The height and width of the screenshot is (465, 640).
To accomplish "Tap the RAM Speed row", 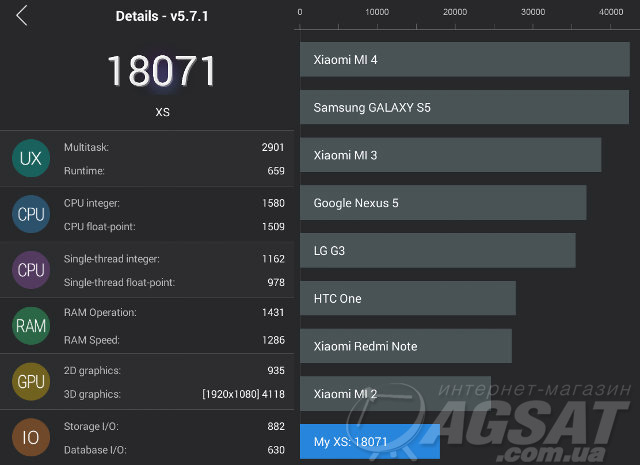I will click(174, 340).
